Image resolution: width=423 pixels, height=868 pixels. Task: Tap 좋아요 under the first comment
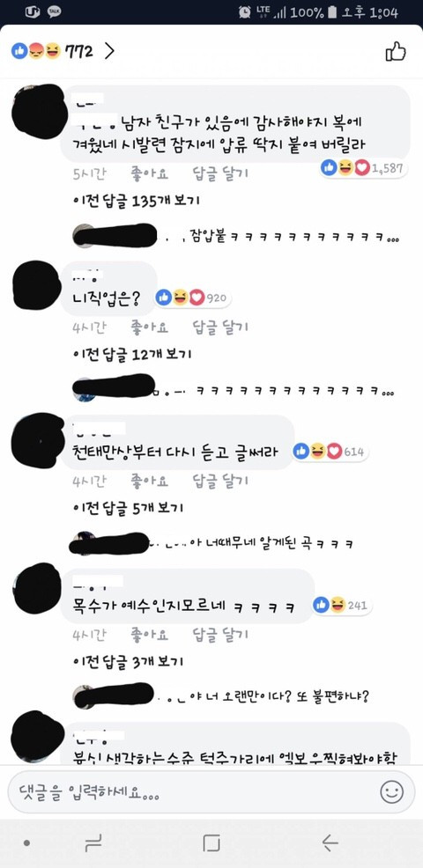click(x=149, y=173)
